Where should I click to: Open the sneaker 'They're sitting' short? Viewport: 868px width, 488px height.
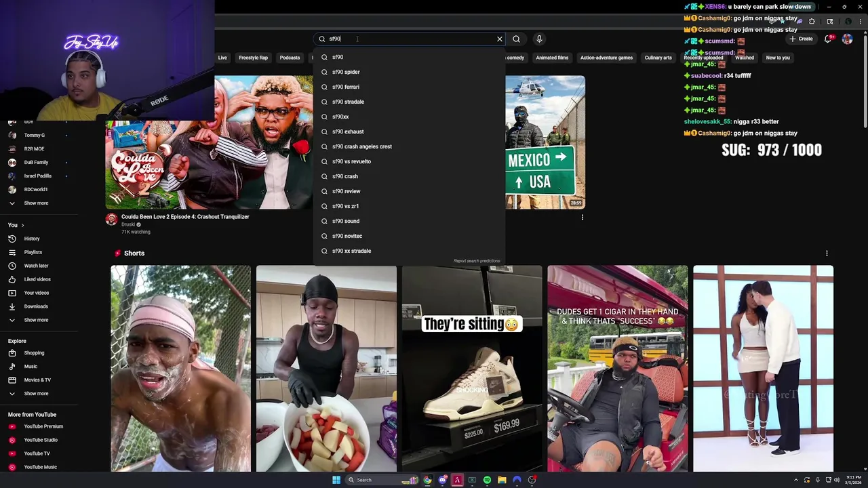pyautogui.click(x=472, y=368)
